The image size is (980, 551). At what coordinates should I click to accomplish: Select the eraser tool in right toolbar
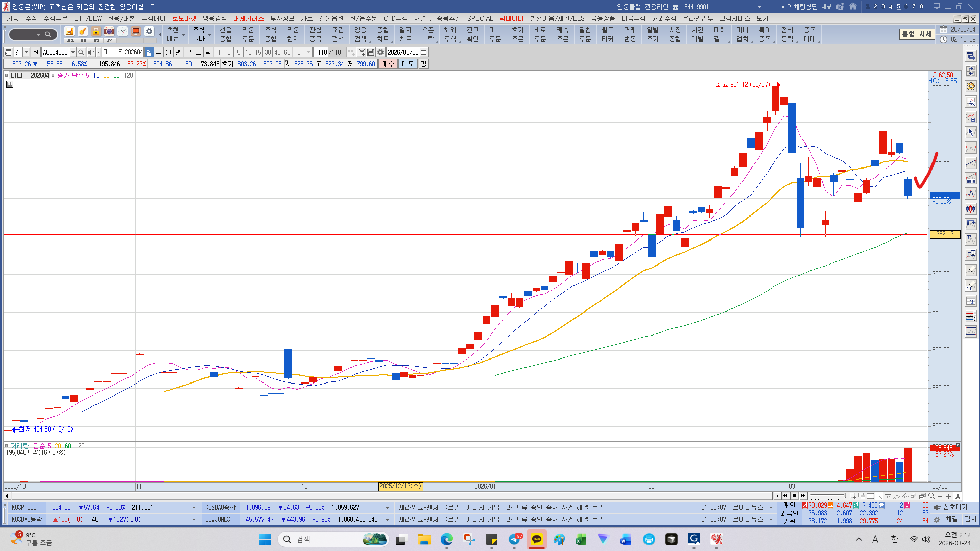[971, 270]
